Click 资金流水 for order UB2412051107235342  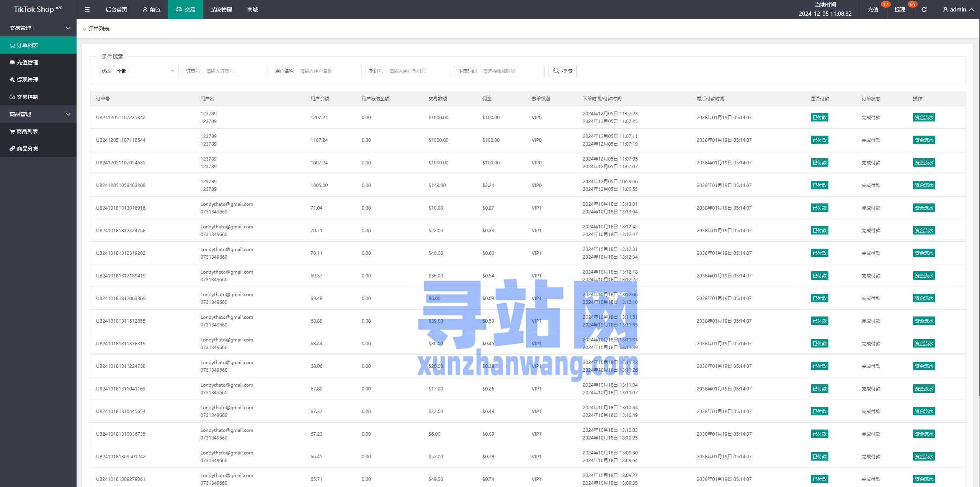[923, 118]
